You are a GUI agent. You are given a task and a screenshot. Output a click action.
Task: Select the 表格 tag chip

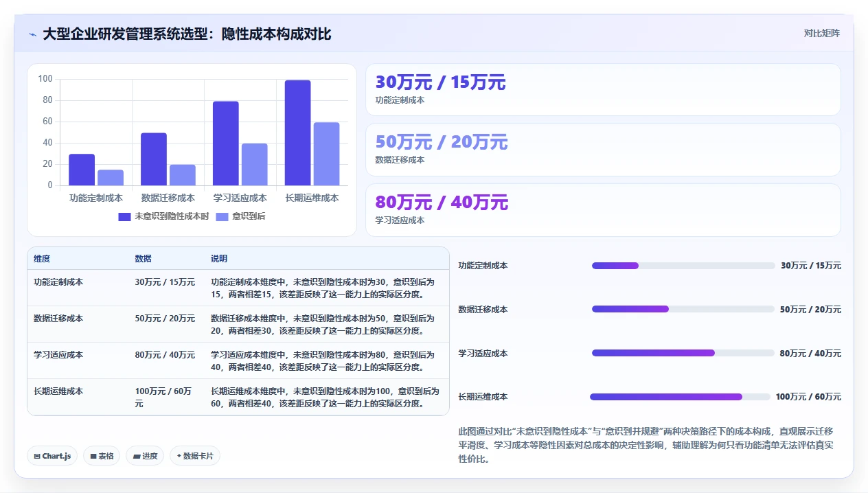(x=102, y=456)
